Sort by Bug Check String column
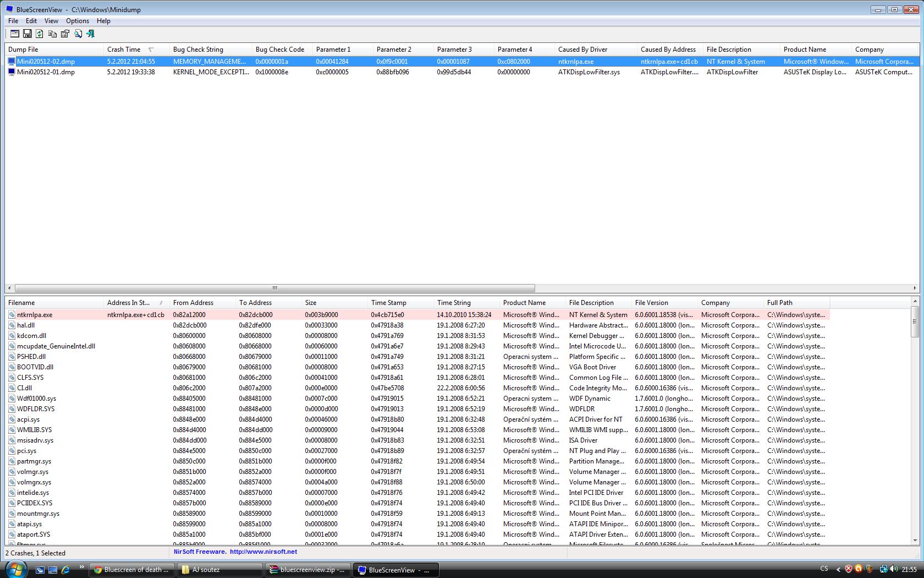The height and width of the screenshot is (578, 924). point(211,50)
